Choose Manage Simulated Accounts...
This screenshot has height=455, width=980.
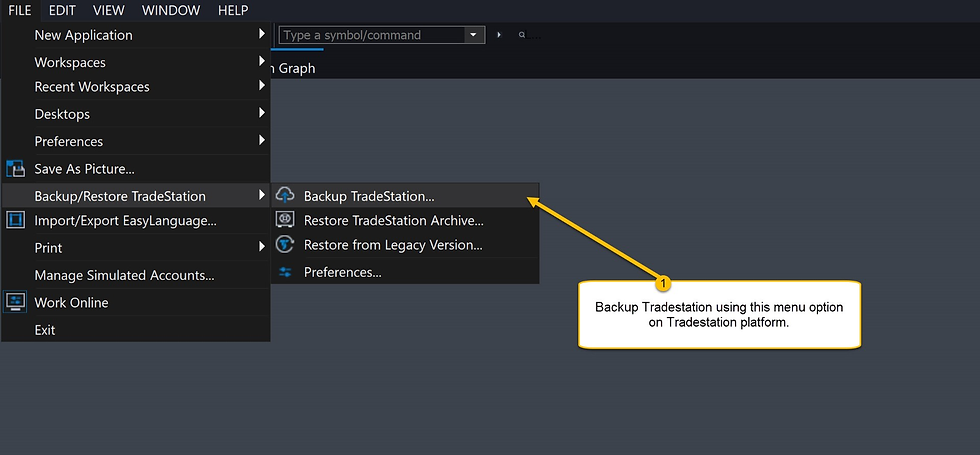pos(136,275)
